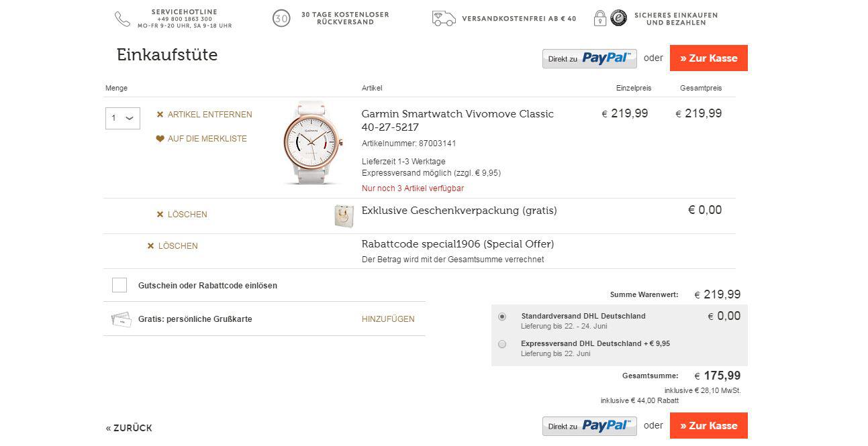
Task: Click the greeting card icon
Action: [121, 319]
